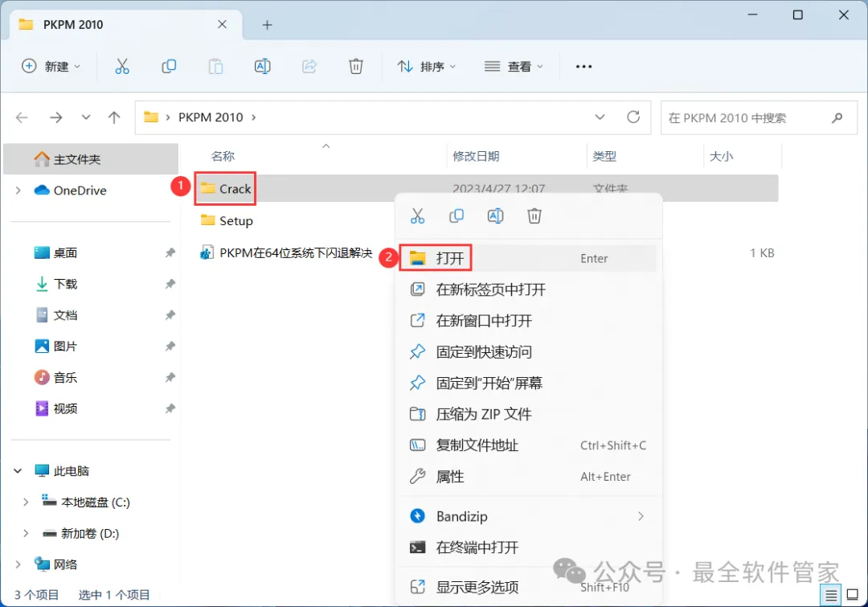Click the toolbar Delete trash icon
The width and height of the screenshot is (868, 607).
[x=356, y=67]
